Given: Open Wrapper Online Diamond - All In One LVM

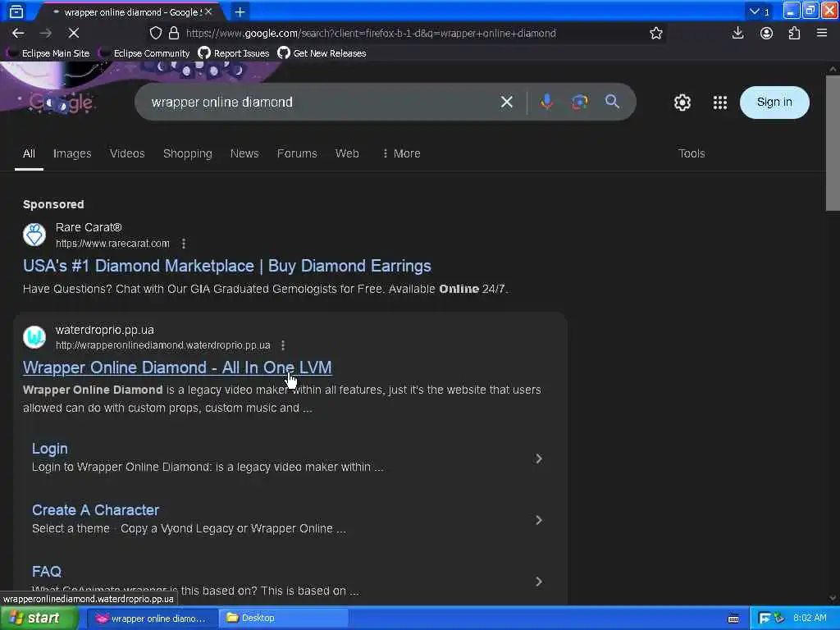Looking at the screenshot, I should [177, 367].
